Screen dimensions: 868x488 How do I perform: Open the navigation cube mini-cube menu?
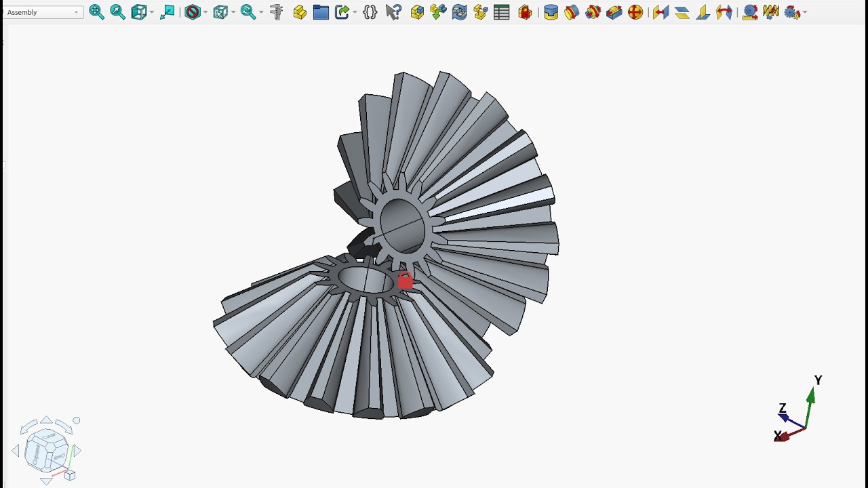[x=70, y=476]
